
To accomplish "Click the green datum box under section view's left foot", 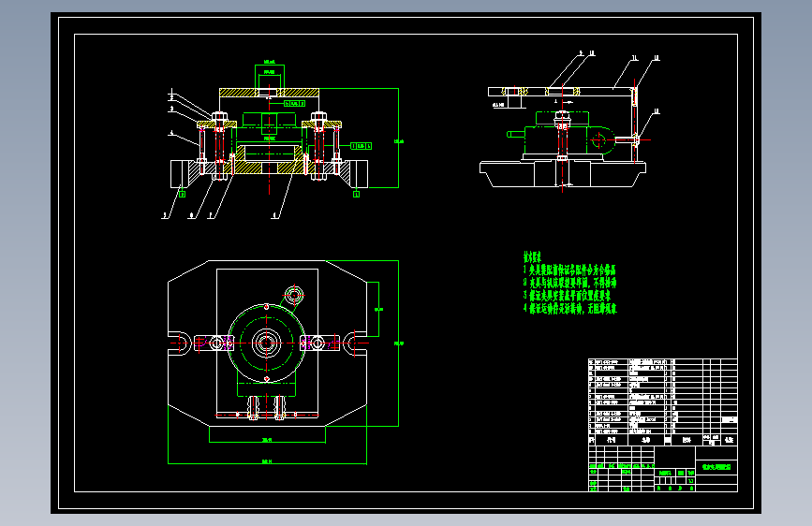I will [x=182, y=194].
